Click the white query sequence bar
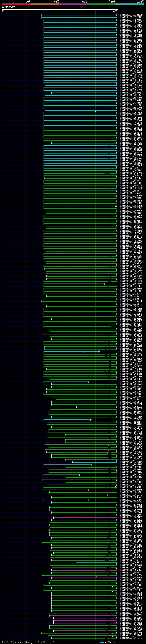 [60, 10]
